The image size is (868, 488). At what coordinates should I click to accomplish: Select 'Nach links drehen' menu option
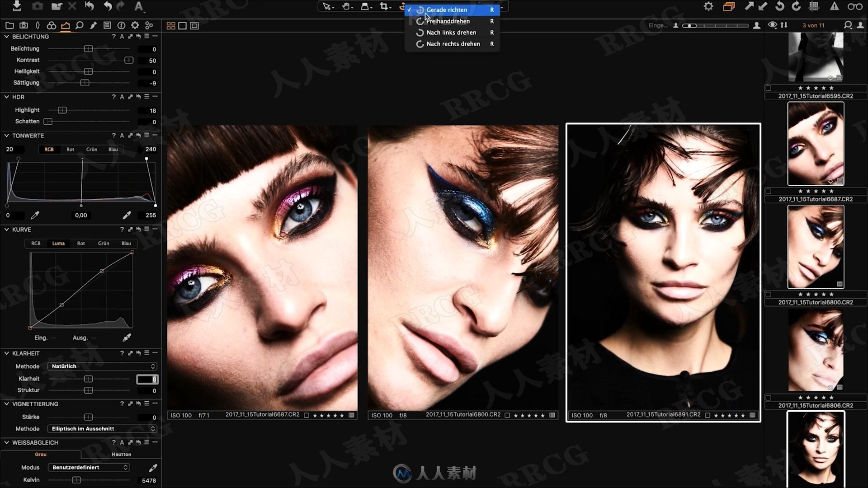click(x=451, y=32)
